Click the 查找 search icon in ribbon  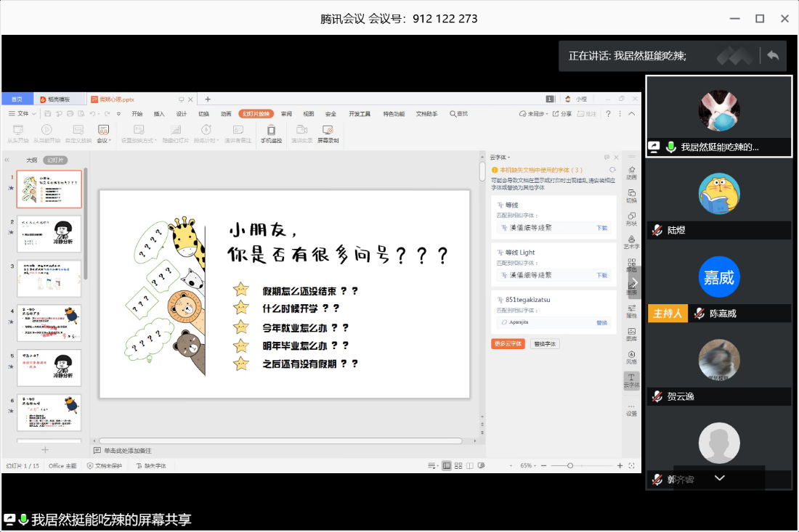tap(458, 114)
